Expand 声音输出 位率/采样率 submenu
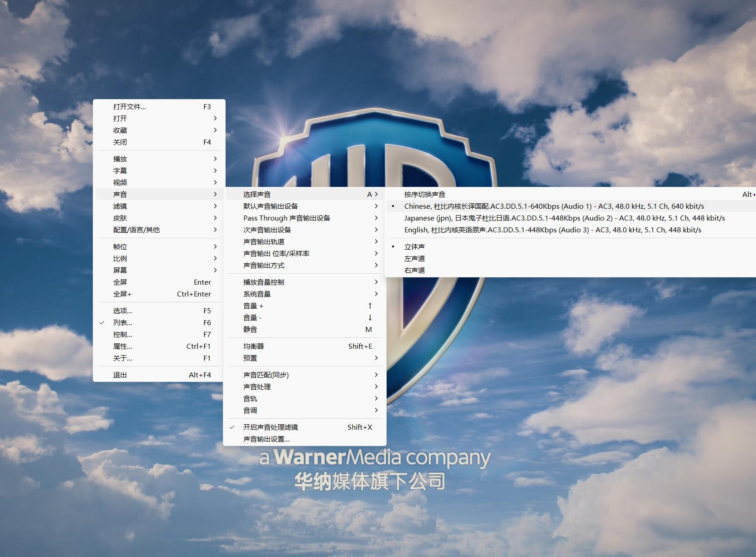The image size is (756, 557). pos(305,253)
